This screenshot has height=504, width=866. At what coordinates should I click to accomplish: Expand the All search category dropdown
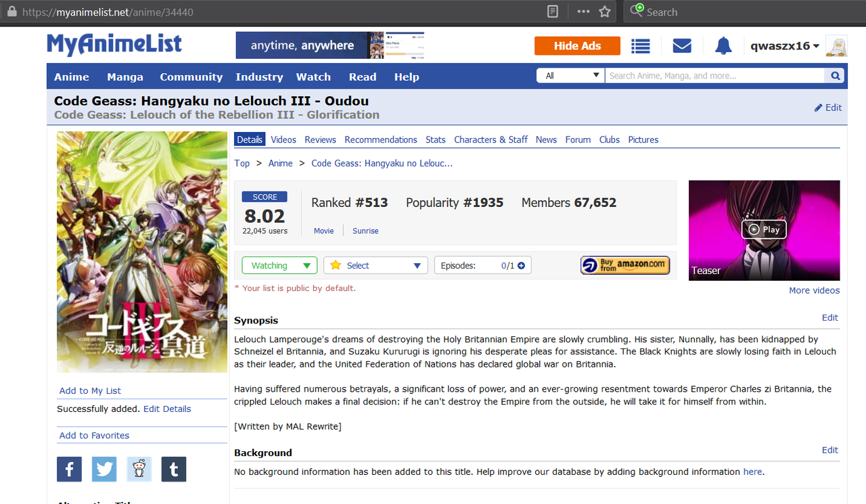pos(570,76)
